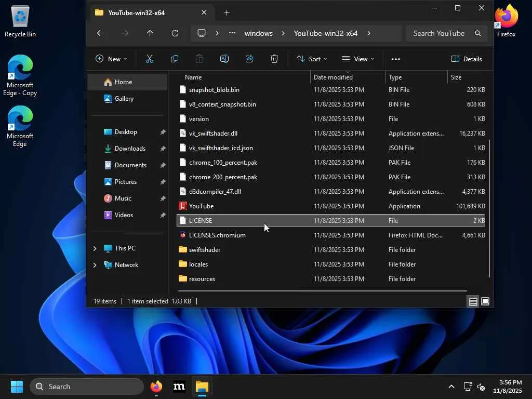Click the Rename icon in toolbar
The image size is (532, 399).
tap(224, 59)
